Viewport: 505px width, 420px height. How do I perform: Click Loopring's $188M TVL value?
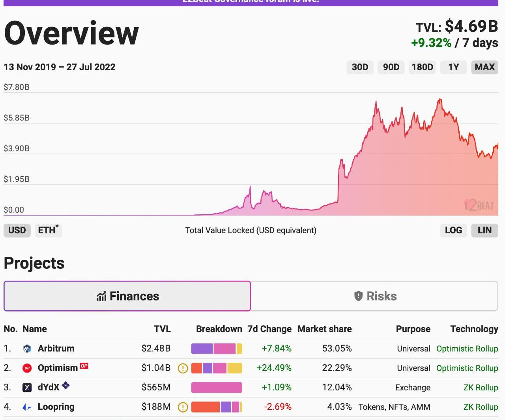(156, 407)
